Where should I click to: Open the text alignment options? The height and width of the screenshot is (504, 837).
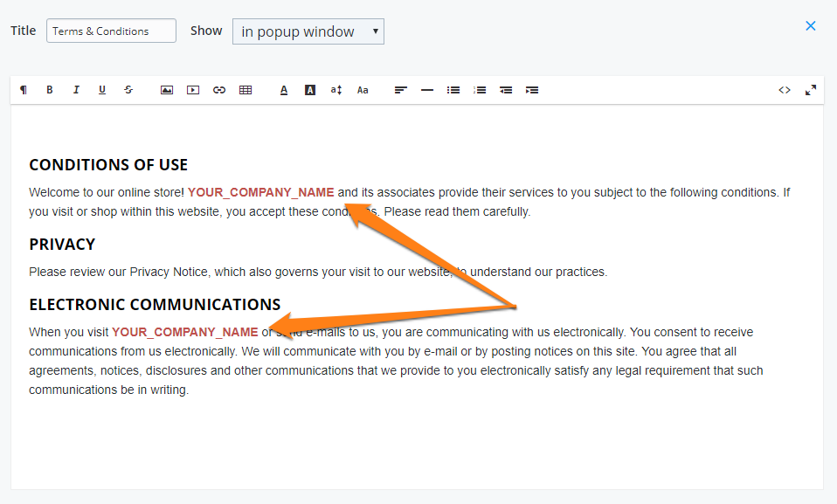tap(400, 89)
